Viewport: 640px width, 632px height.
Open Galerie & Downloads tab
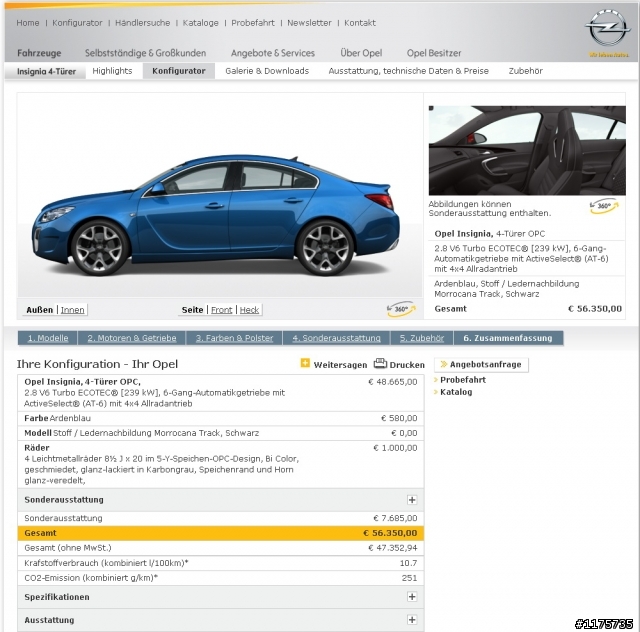click(267, 71)
